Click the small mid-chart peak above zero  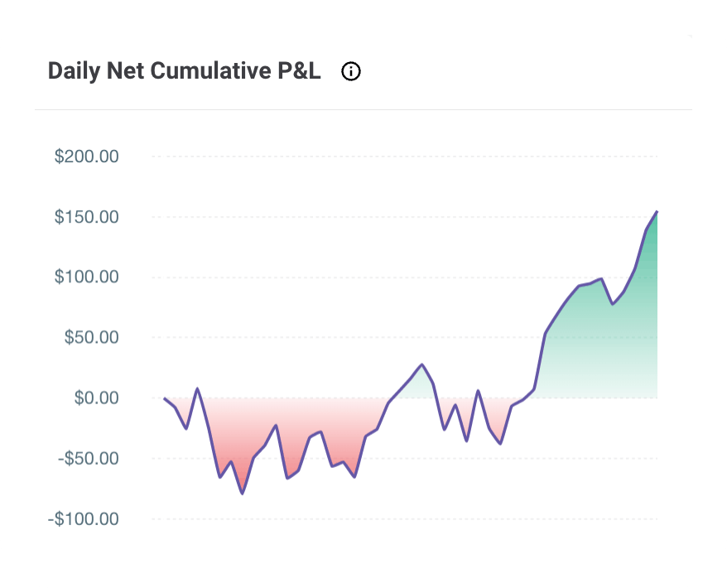tap(422, 364)
